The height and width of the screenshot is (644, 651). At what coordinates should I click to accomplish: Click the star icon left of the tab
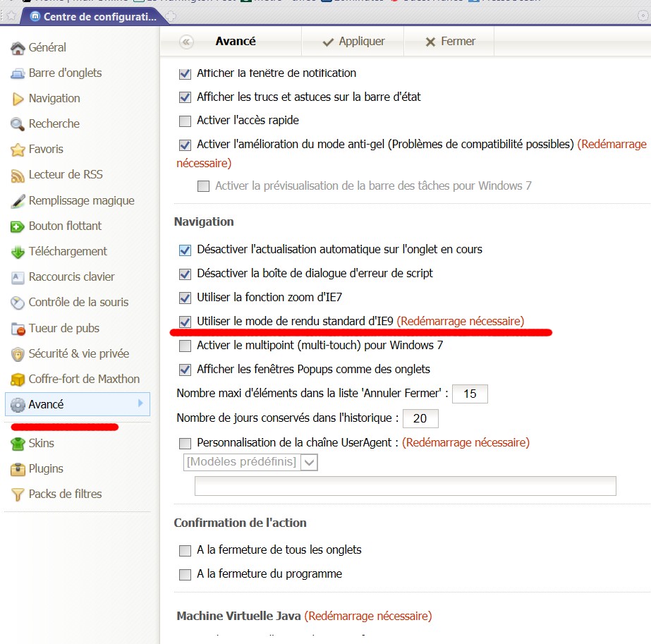(11, 16)
